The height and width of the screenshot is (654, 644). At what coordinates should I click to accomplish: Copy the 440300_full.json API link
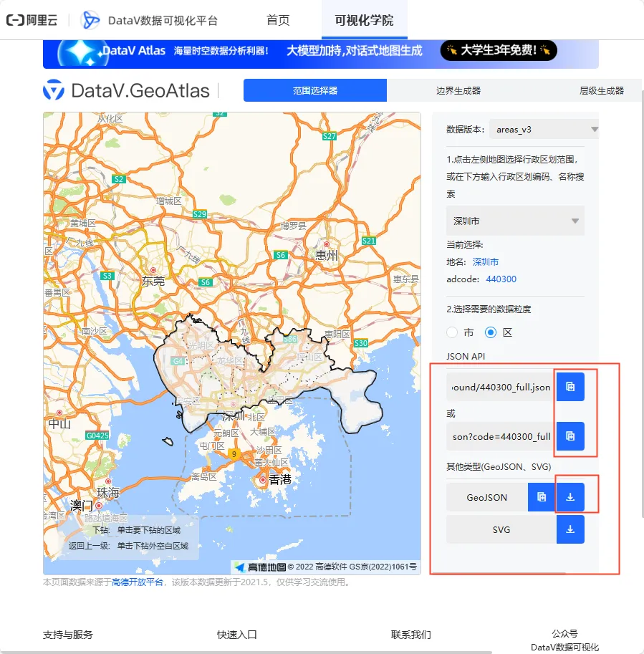570,387
